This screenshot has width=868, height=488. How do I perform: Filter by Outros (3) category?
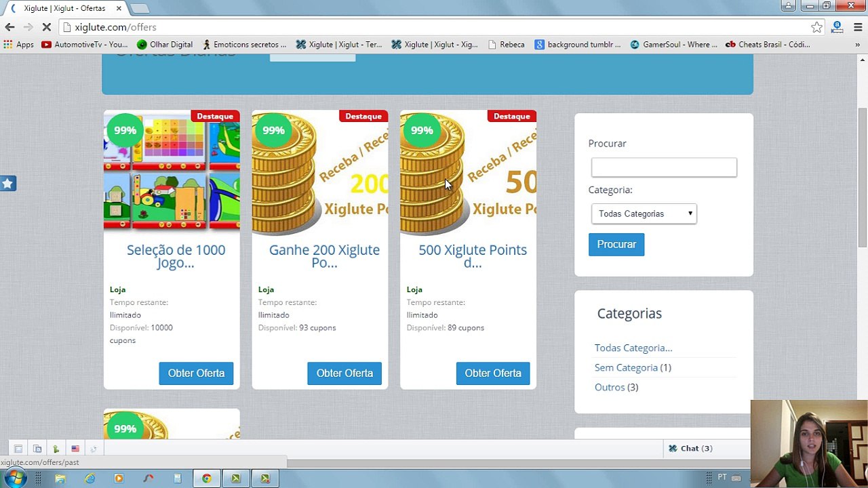click(616, 387)
